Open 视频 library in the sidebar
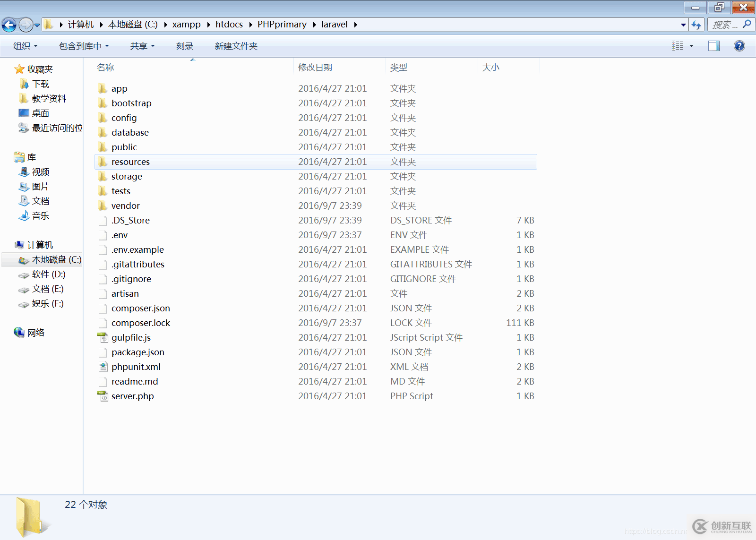Image resolution: width=756 pixels, height=540 pixels. pos(34,171)
